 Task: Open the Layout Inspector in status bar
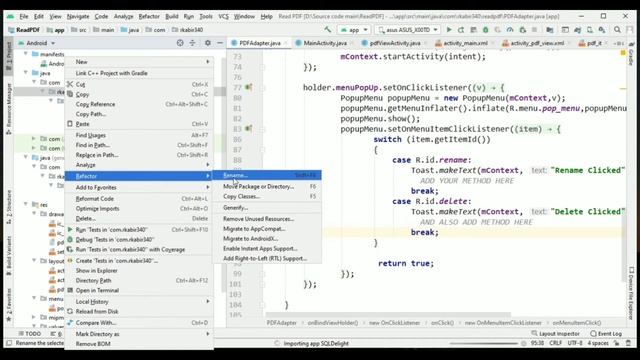point(556,333)
